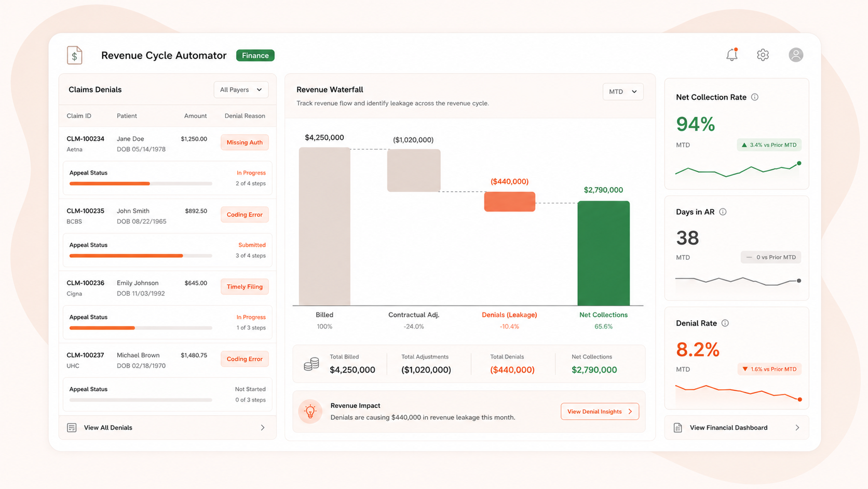Click the Claim ID column header
The height and width of the screenshot is (489, 868).
coord(79,116)
